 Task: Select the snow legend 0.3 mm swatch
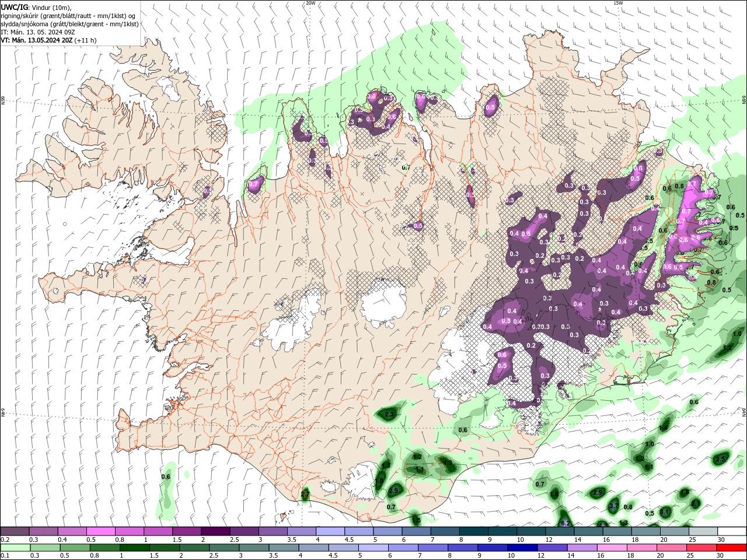click(x=43, y=531)
